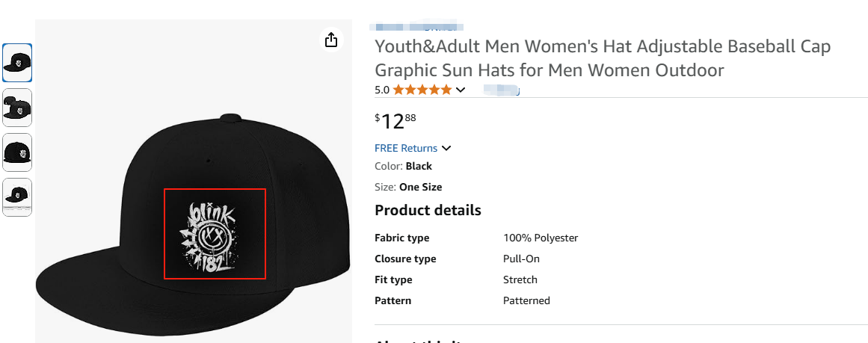
Task: Click the Product details heading
Action: pyautogui.click(x=428, y=210)
